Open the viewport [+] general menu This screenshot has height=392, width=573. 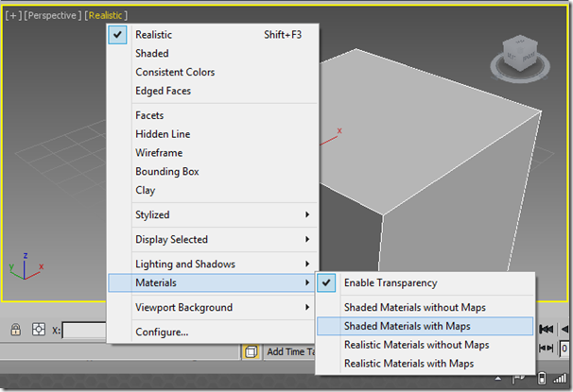[x=13, y=16]
